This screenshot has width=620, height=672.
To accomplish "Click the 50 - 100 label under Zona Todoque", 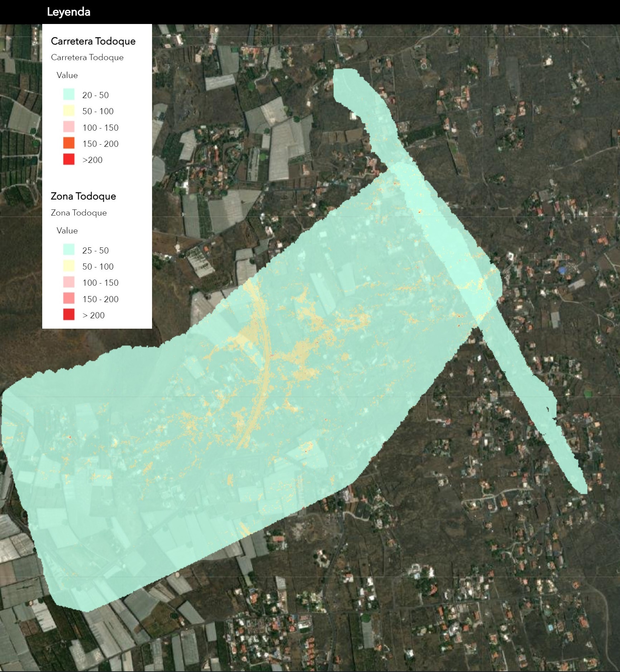I will pos(98,267).
